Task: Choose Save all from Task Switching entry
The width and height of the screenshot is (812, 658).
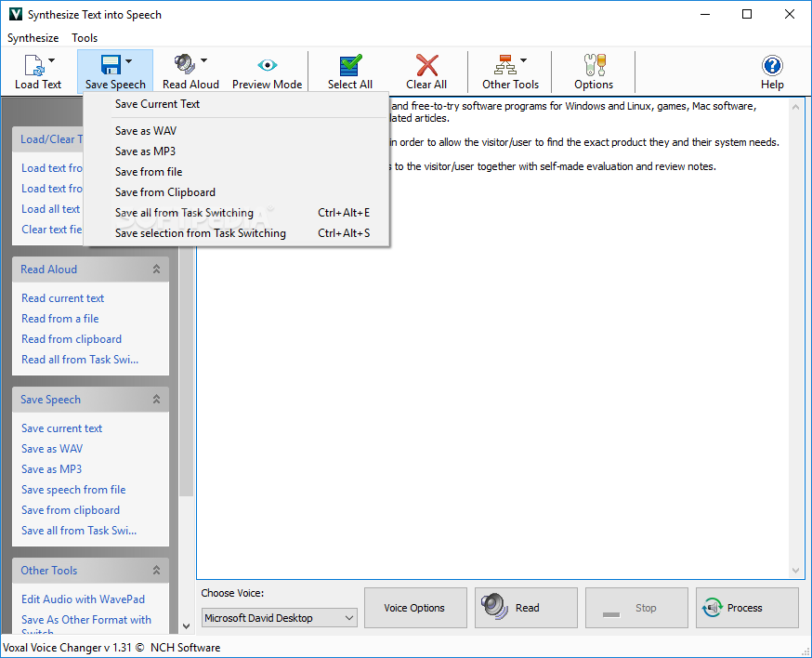Action: pos(236,213)
